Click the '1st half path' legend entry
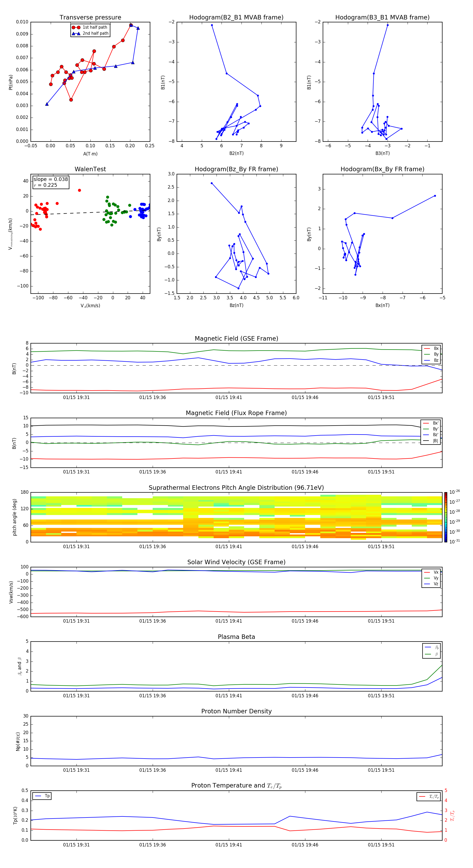The width and height of the screenshot is (473, 868). pos(90,27)
